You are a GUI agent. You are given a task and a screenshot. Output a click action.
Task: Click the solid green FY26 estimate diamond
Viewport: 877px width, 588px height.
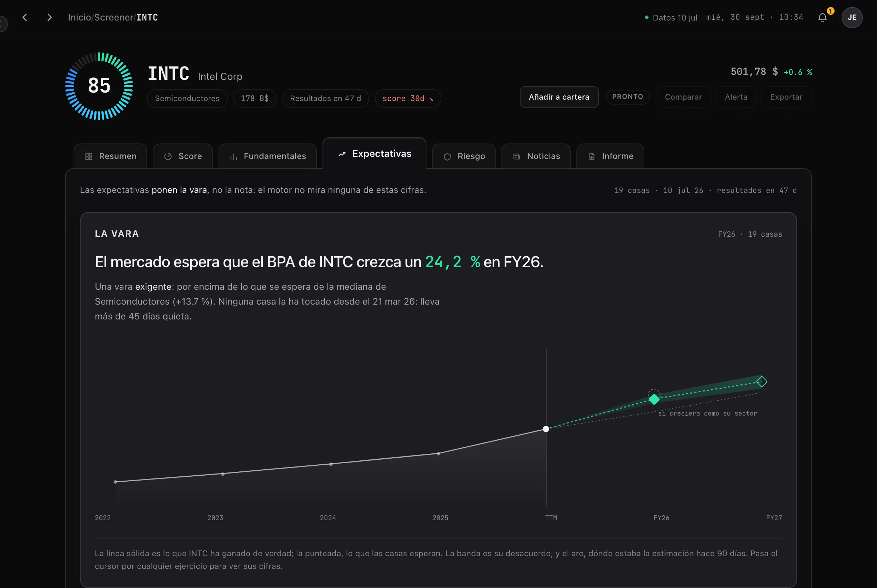click(x=654, y=399)
